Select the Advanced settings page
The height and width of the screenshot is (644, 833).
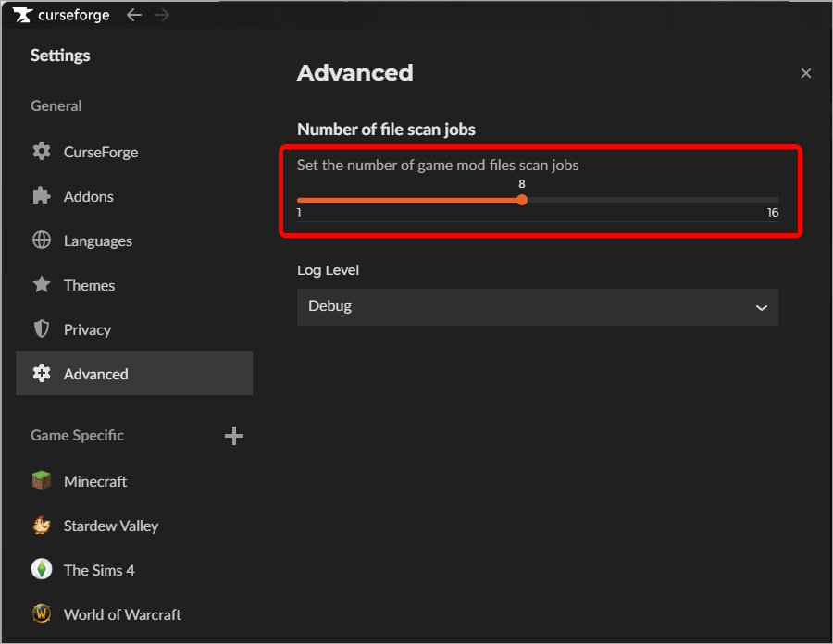(x=134, y=373)
